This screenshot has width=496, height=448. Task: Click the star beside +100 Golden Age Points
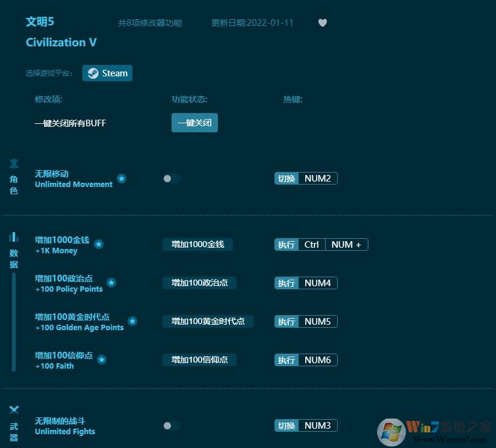point(133,321)
